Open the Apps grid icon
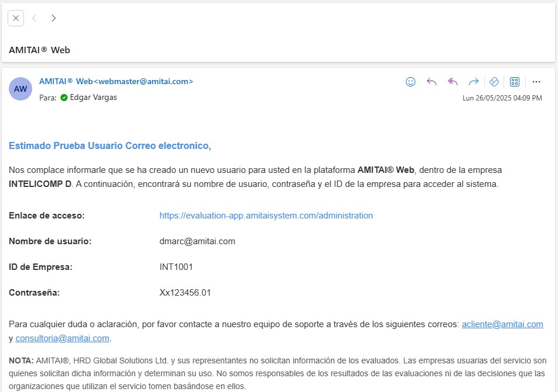The height and width of the screenshot is (392, 558). (x=515, y=82)
